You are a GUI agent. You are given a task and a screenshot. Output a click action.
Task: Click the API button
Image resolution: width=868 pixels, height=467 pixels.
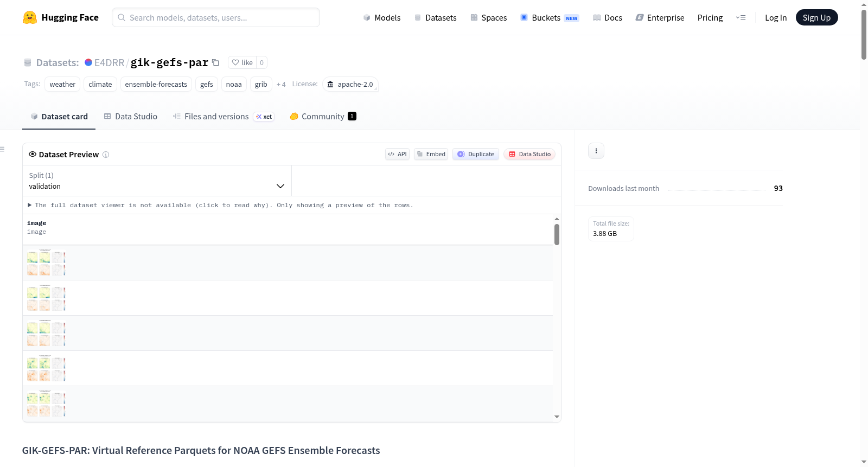(x=397, y=154)
